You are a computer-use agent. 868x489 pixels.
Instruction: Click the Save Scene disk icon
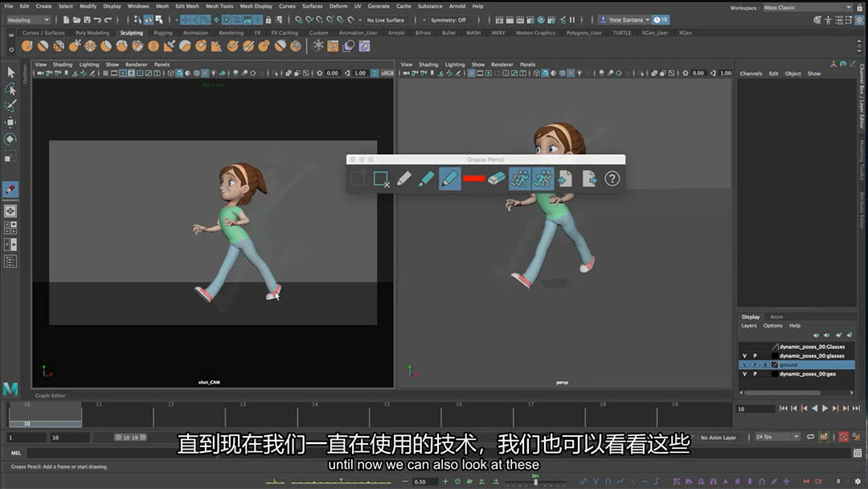(x=87, y=20)
